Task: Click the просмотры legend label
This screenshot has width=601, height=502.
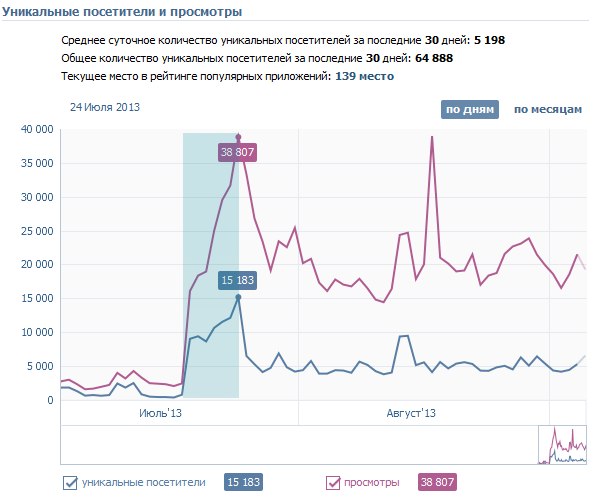Action: point(372,483)
